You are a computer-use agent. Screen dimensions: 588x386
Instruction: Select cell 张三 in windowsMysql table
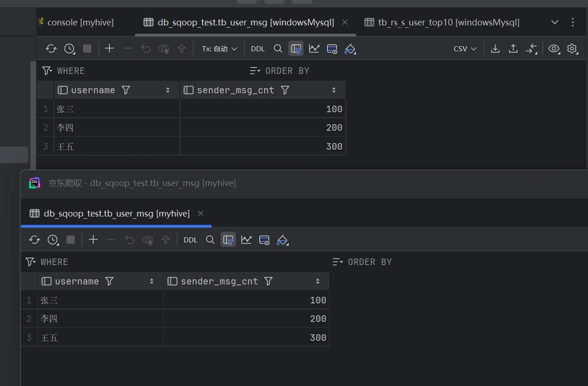[x=117, y=109]
